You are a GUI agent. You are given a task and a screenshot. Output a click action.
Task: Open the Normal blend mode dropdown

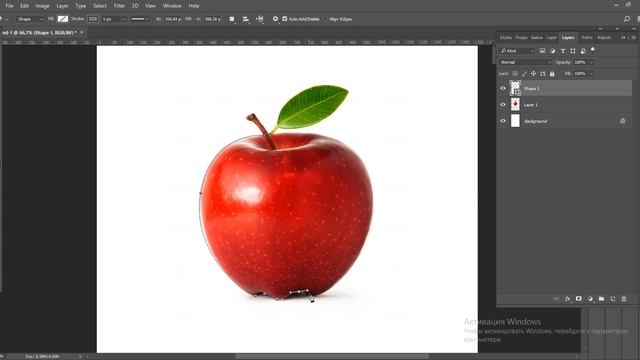click(x=525, y=62)
